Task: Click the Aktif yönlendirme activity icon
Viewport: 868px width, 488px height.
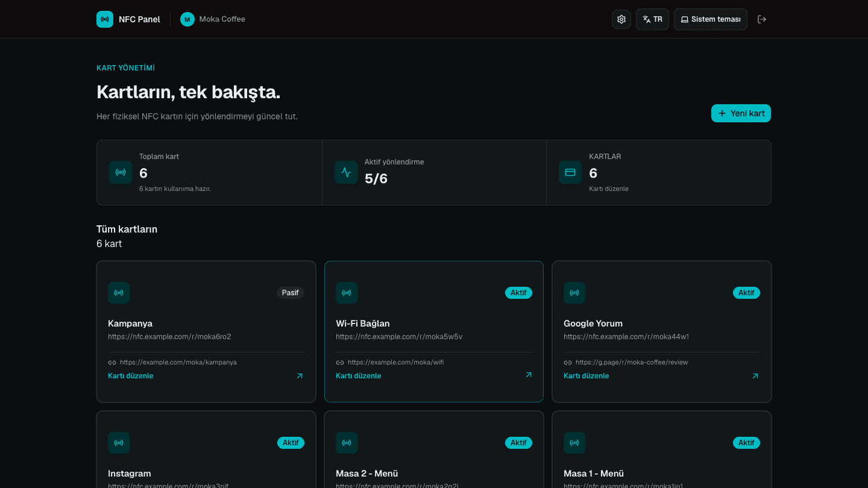Action: point(346,172)
